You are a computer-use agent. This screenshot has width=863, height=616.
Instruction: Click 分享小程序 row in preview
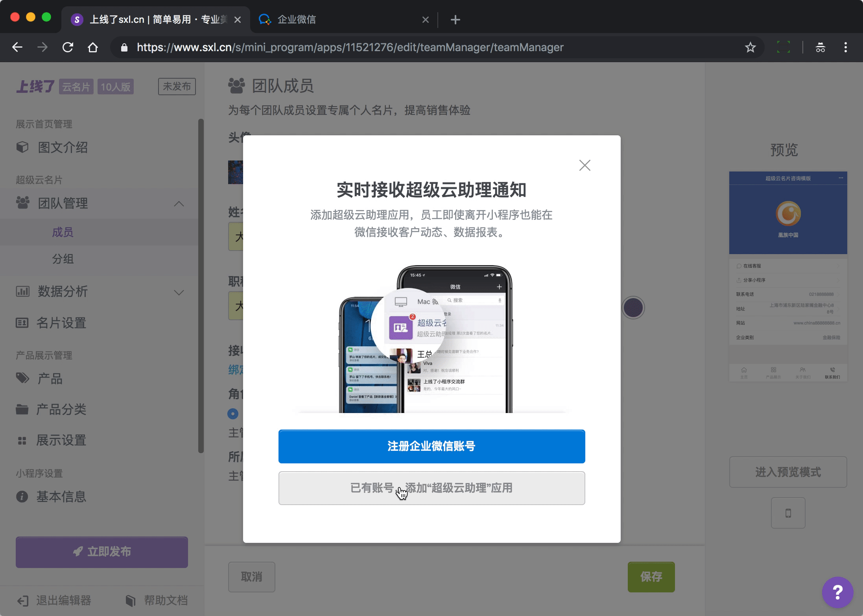pyautogui.click(x=788, y=280)
